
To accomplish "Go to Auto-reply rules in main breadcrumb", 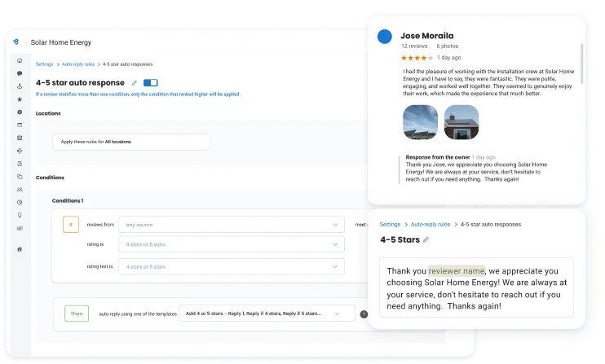I will [78, 64].
